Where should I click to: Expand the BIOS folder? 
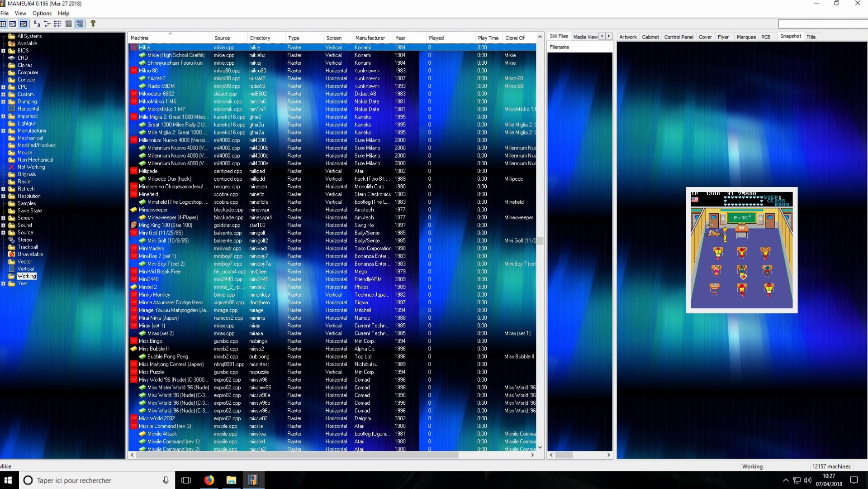click(4, 51)
